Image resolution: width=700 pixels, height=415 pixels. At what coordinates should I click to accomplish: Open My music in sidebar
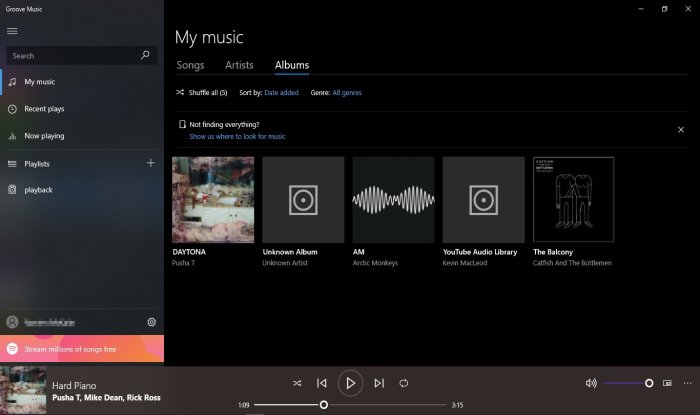click(x=82, y=82)
